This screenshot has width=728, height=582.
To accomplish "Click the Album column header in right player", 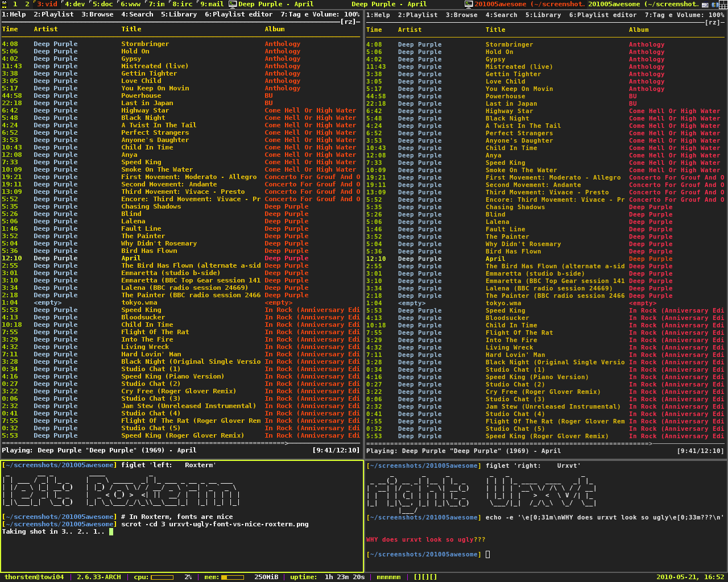I will click(639, 30).
